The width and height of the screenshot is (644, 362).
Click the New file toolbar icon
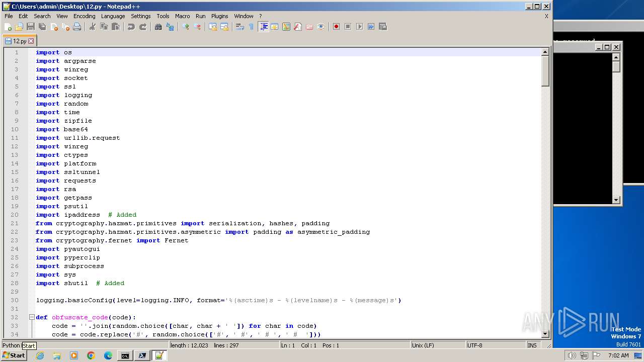click(x=8, y=27)
